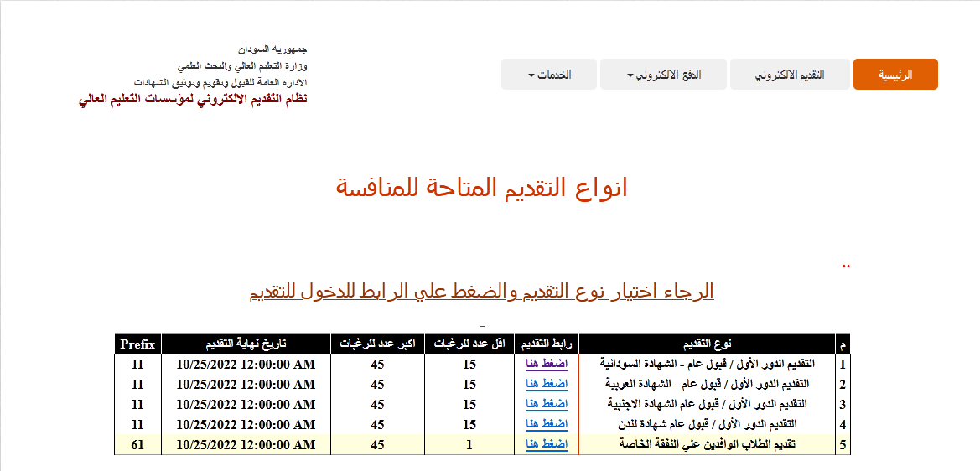Click اضغط هنا link for شهادة لندن row
This screenshot has height=471, width=980.
(x=547, y=423)
